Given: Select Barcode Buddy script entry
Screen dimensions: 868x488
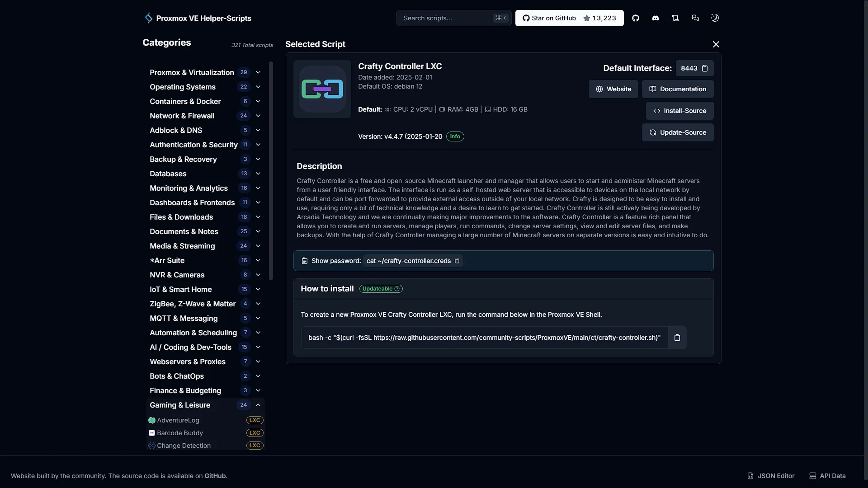Looking at the screenshot, I should pyautogui.click(x=206, y=433).
